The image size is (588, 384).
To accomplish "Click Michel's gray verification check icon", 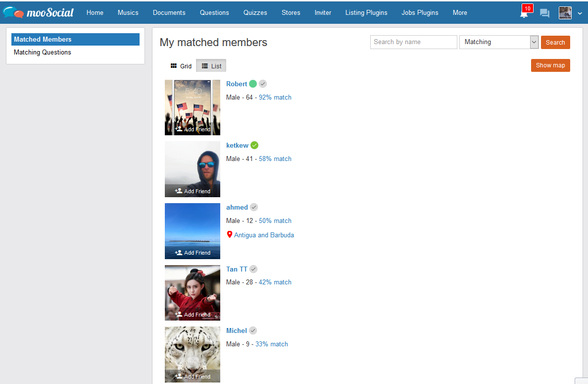I will 253,330.
